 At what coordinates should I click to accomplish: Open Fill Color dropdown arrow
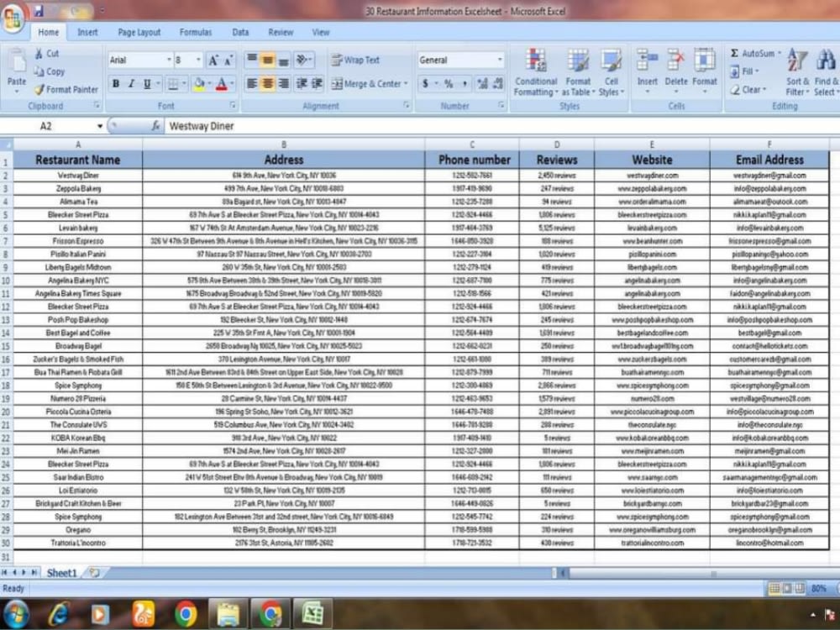coord(209,83)
